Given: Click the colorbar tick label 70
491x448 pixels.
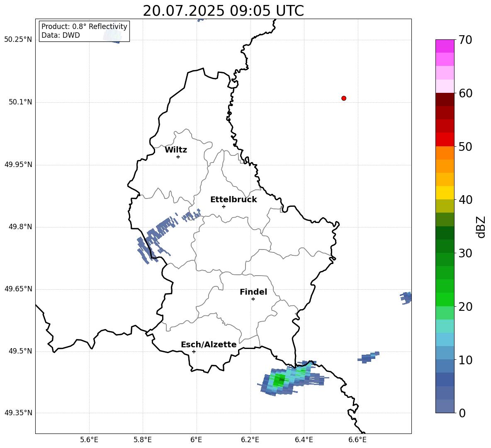Looking at the screenshot, I should point(466,40).
